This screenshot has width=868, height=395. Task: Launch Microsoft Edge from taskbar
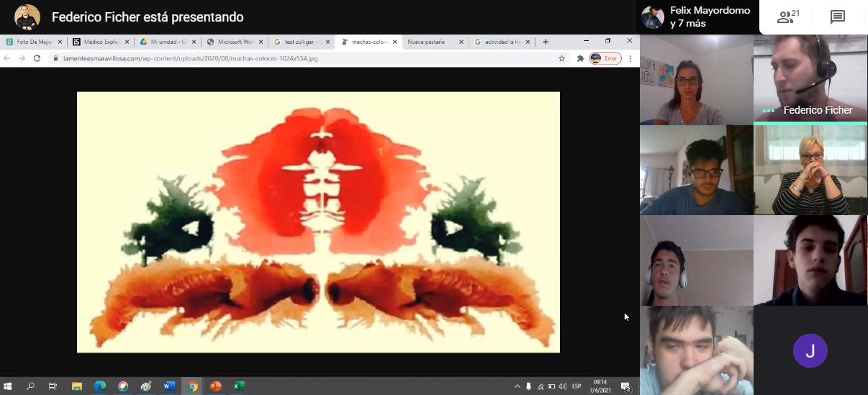coord(100,386)
